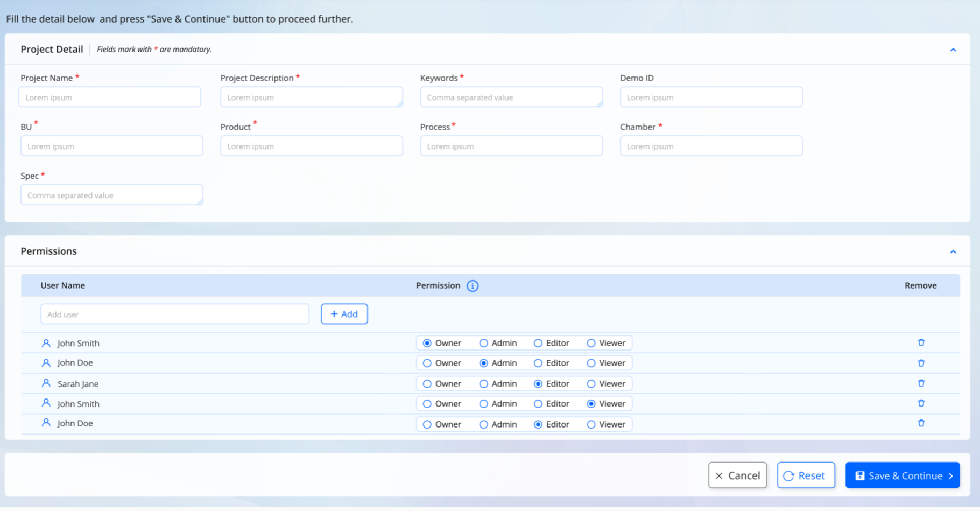Click the "Sarah Jane" name text
Viewport: 980px width, 511px height.
[x=78, y=384]
